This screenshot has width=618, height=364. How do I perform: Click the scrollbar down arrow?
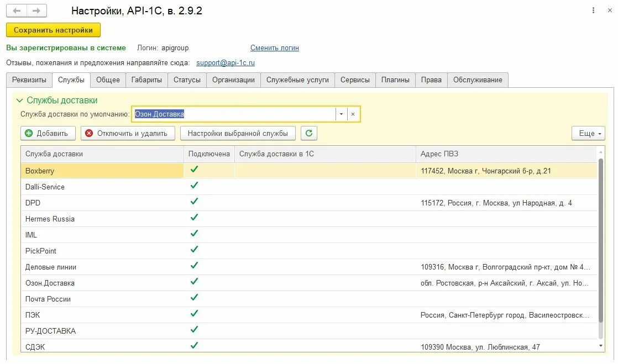tap(601, 346)
